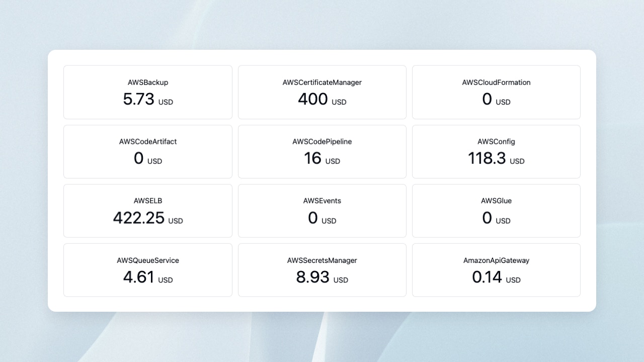The width and height of the screenshot is (644, 362).
Task: Select the 0.14 cost value
Action: tap(487, 277)
